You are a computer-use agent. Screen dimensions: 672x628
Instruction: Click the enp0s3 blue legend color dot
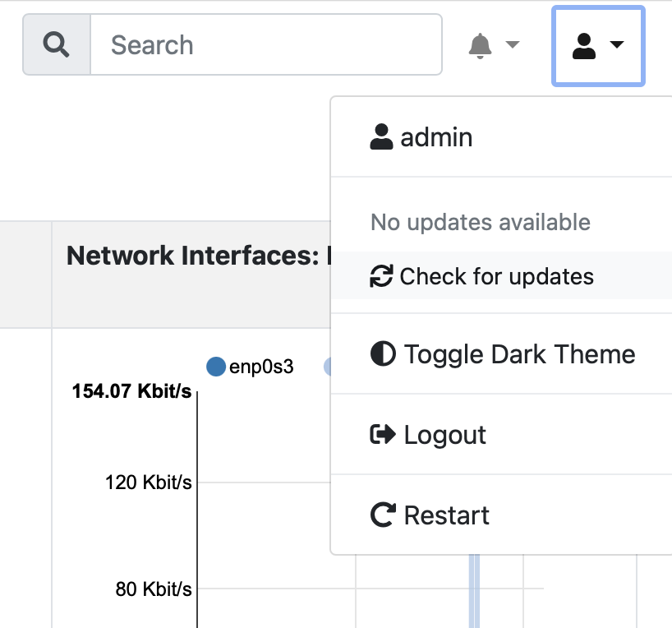click(216, 367)
